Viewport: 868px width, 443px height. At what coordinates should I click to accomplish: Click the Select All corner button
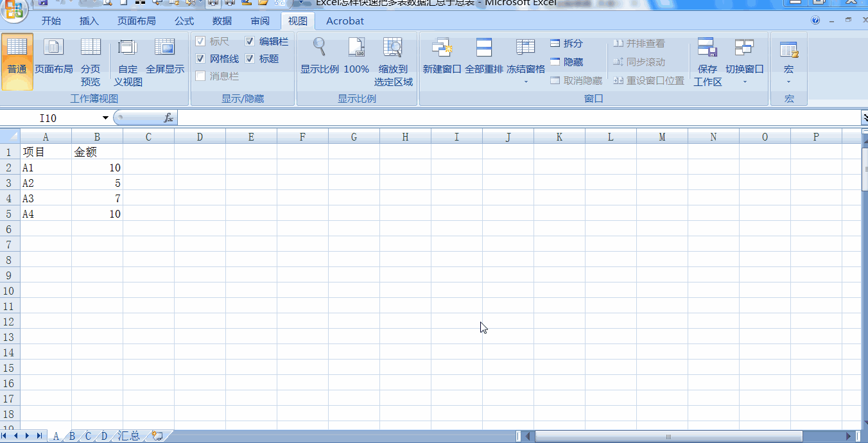pos(10,137)
